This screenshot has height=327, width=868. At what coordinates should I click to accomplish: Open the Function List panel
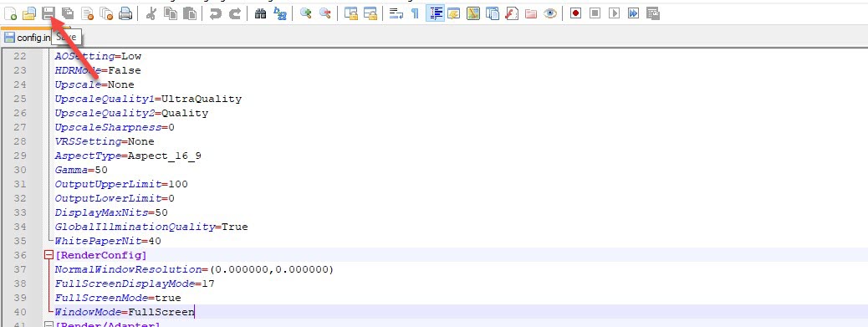[512, 14]
